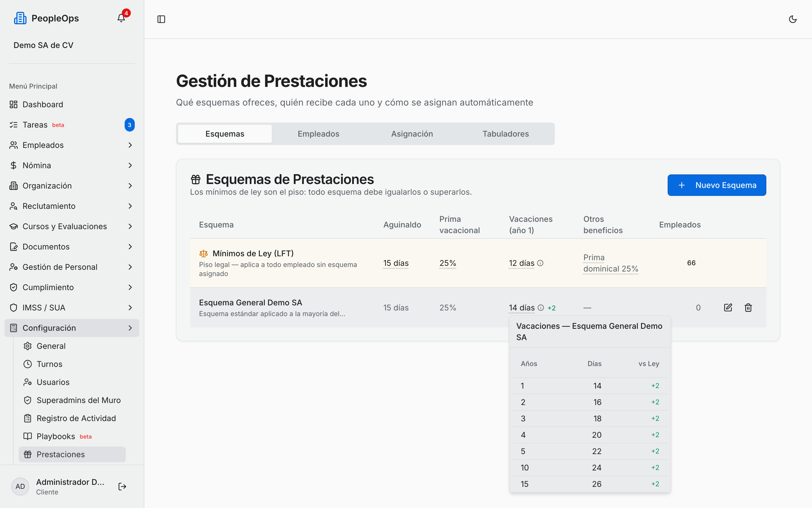This screenshot has width=812, height=508.
Task: Expand Cumplimiento sidebar chevron
Action: click(130, 287)
